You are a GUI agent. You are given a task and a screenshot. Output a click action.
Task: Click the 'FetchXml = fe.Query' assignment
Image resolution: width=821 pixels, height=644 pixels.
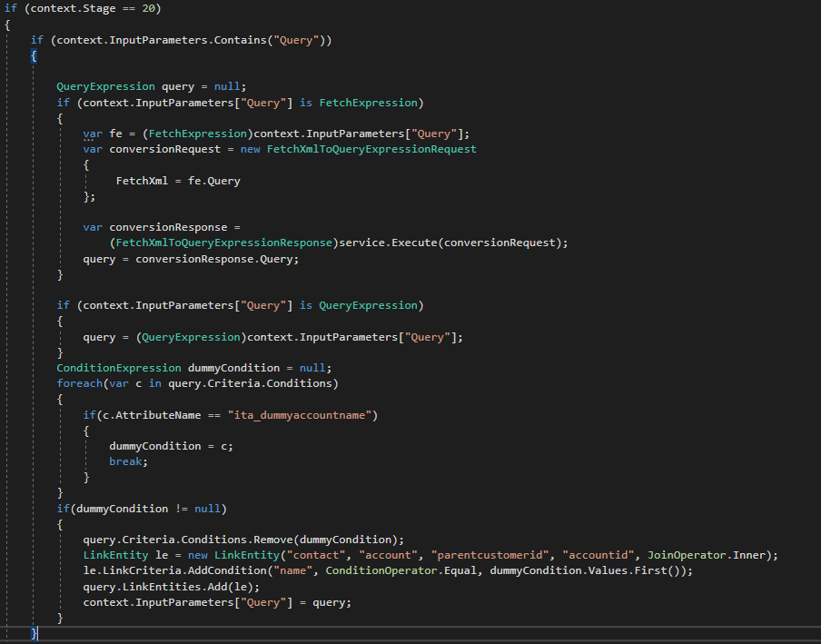(178, 181)
